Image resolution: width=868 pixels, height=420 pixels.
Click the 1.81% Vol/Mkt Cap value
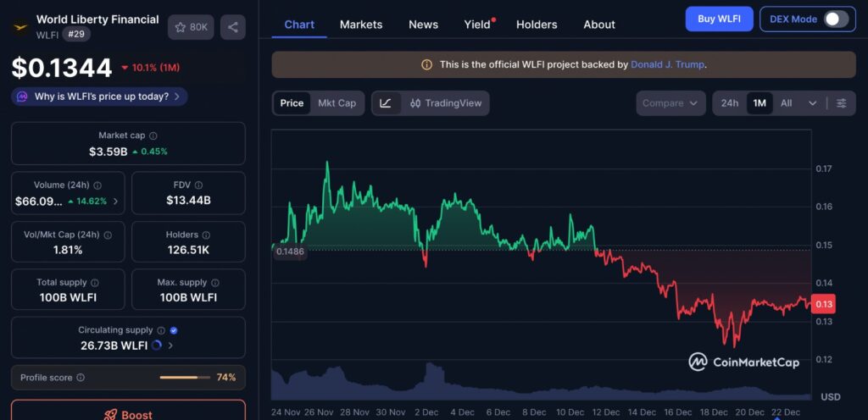pyautogui.click(x=68, y=251)
